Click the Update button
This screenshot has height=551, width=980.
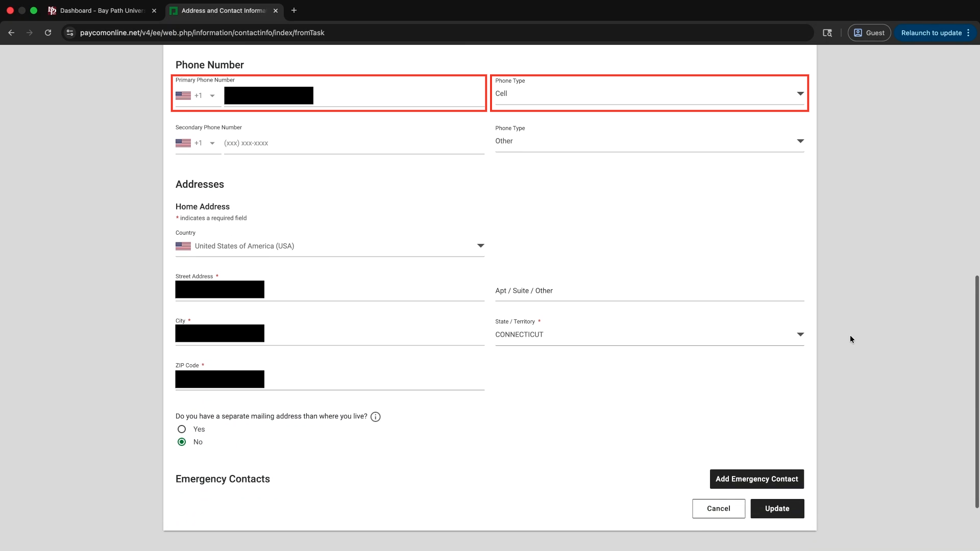pyautogui.click(x=777, y=509)
